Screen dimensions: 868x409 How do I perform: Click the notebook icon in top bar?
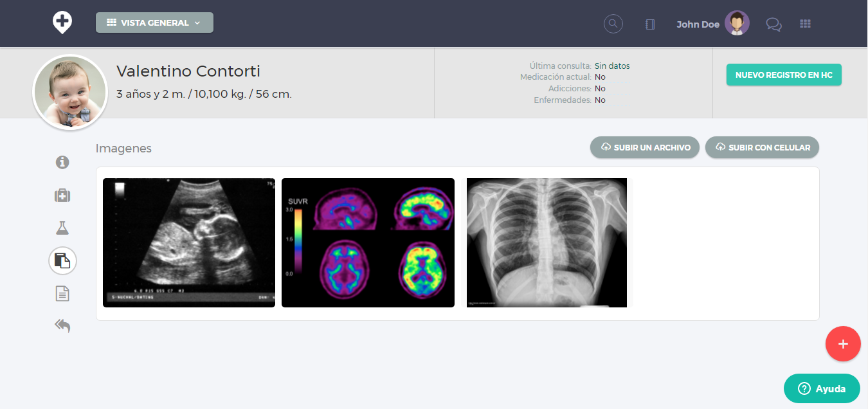(650, 24)
